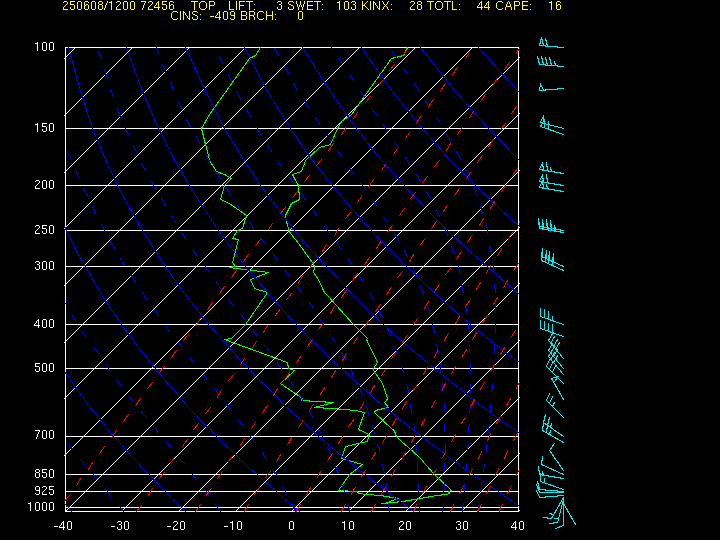
Task: Click the TOP label in header
Action: (203, 6)
